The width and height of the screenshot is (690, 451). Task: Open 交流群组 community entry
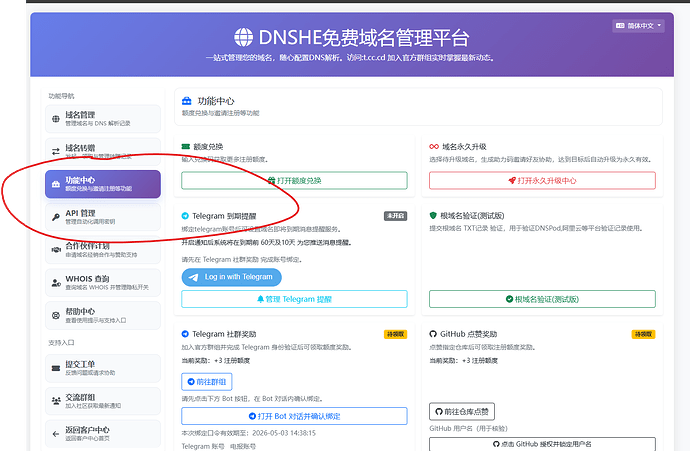point(103,401)
